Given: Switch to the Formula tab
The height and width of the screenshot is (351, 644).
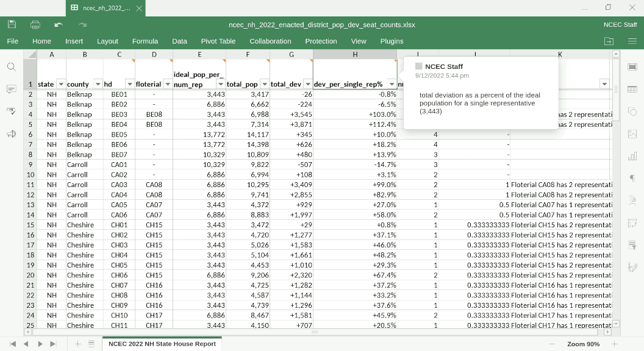Looking at the screenshot, I should 145,41.
